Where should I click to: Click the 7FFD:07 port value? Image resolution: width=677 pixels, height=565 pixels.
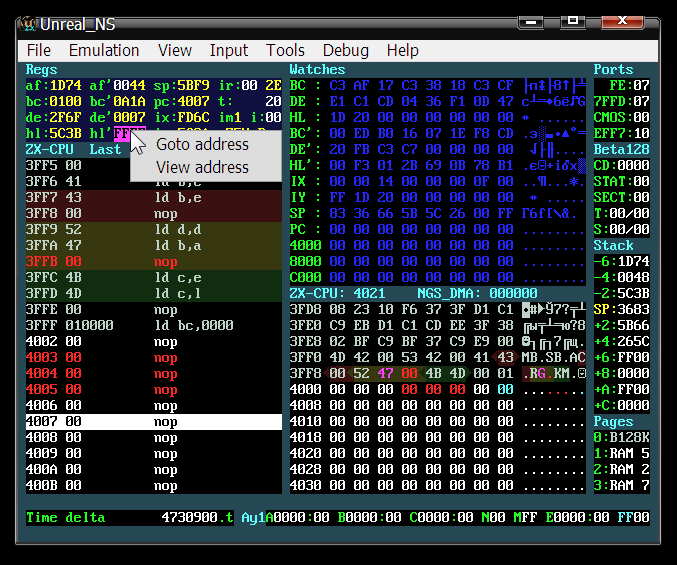pyautogui.click(x=621, y=101)
